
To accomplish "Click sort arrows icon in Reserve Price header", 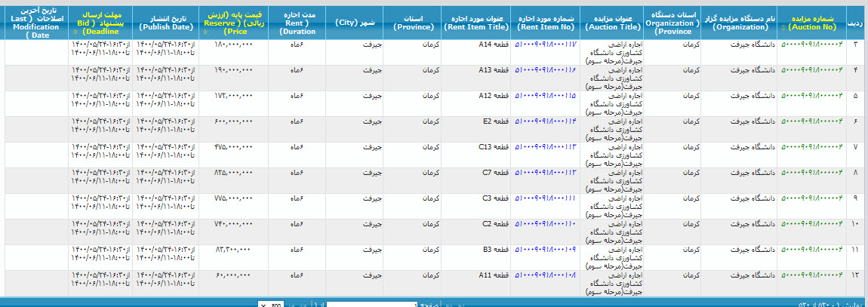I will [204, 33].
